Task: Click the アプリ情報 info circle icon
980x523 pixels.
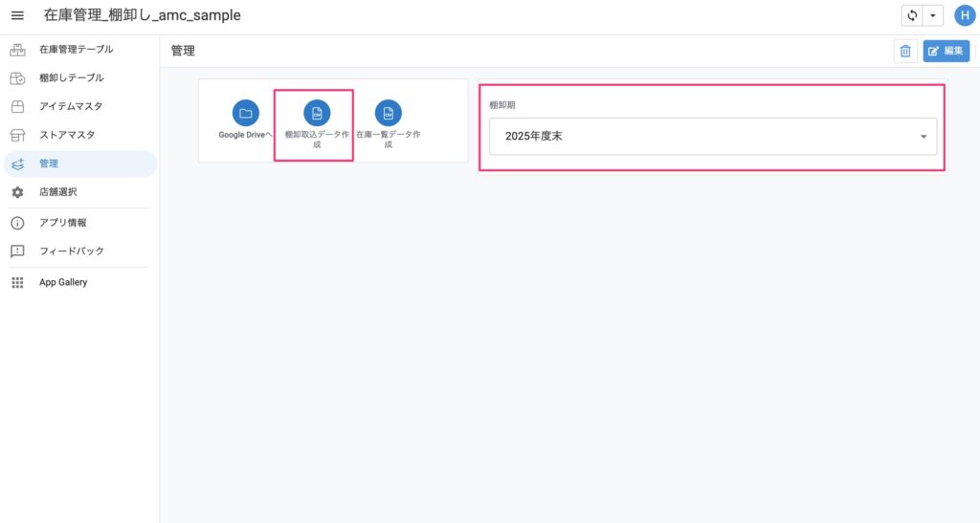Action: point(17,223)
